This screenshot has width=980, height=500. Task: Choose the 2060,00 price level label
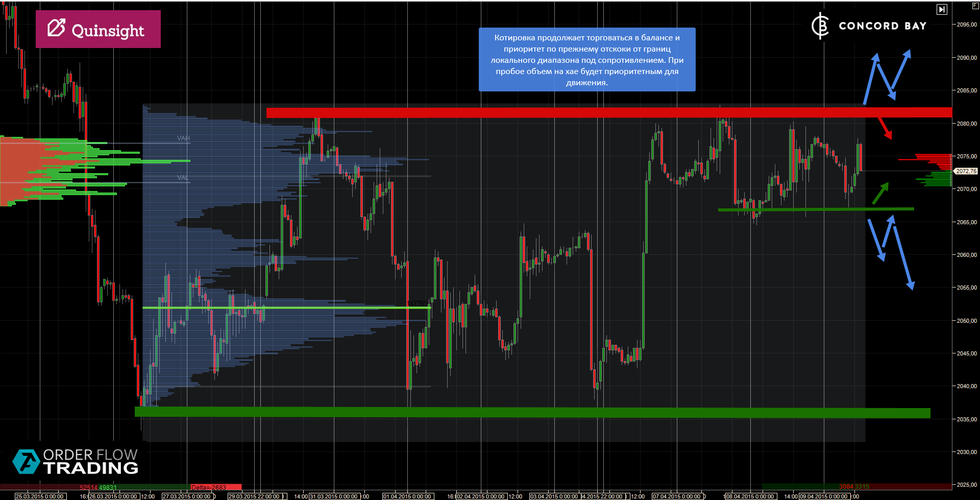(x=967, y=255)
